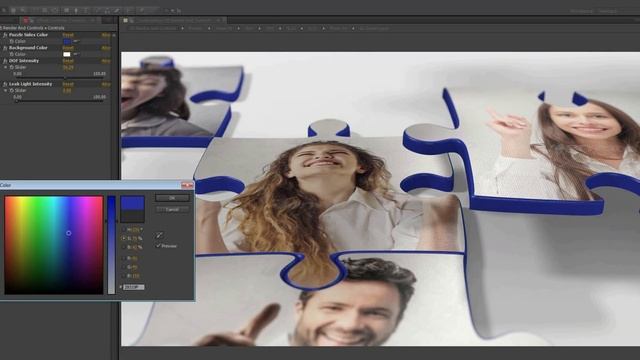The image size is (640, 360).
Task: Toggle the Preview checkbox in the Color dialog
Action: point(158,246)
